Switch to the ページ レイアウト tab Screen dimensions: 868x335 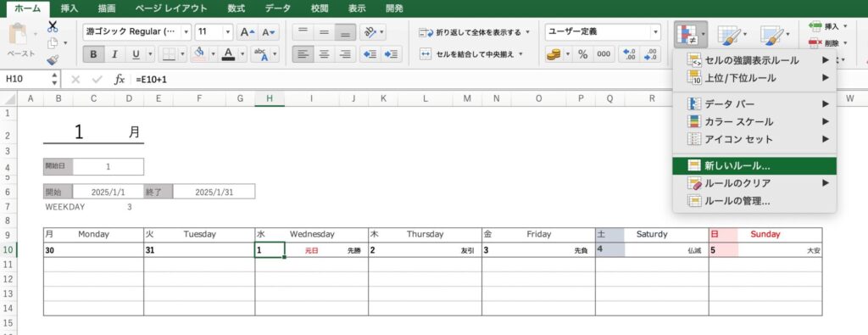coord(171,8)
